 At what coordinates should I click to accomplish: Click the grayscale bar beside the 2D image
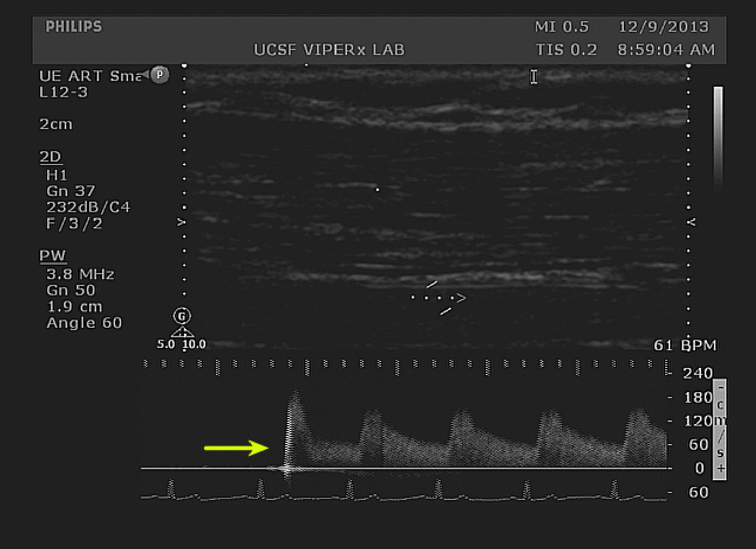(718, 138)
